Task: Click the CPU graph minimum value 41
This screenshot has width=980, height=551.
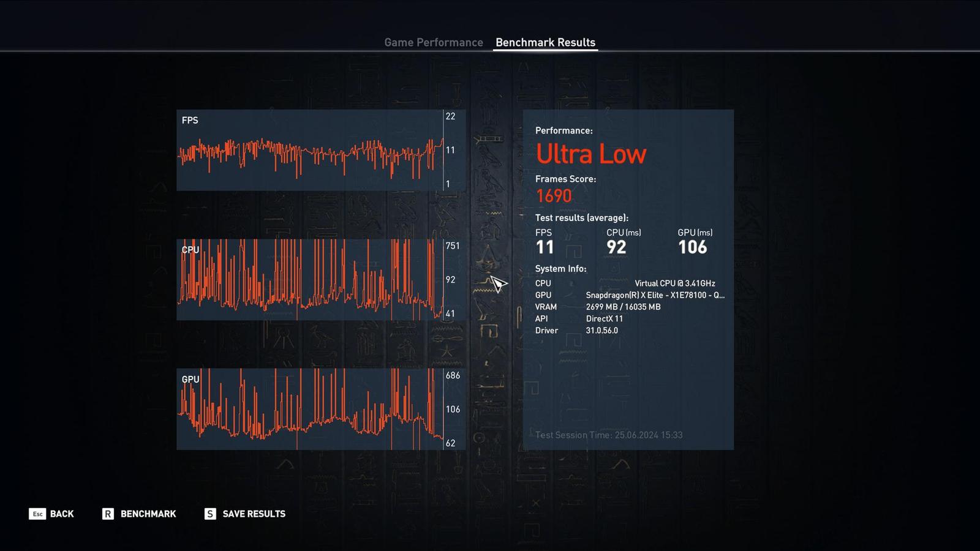Action: click(450, 313)
